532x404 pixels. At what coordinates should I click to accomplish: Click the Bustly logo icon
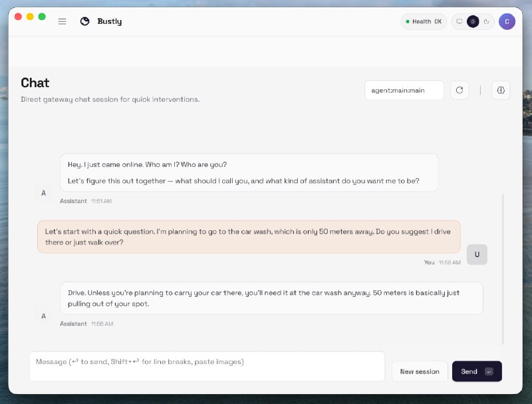(x=84, y=21)
